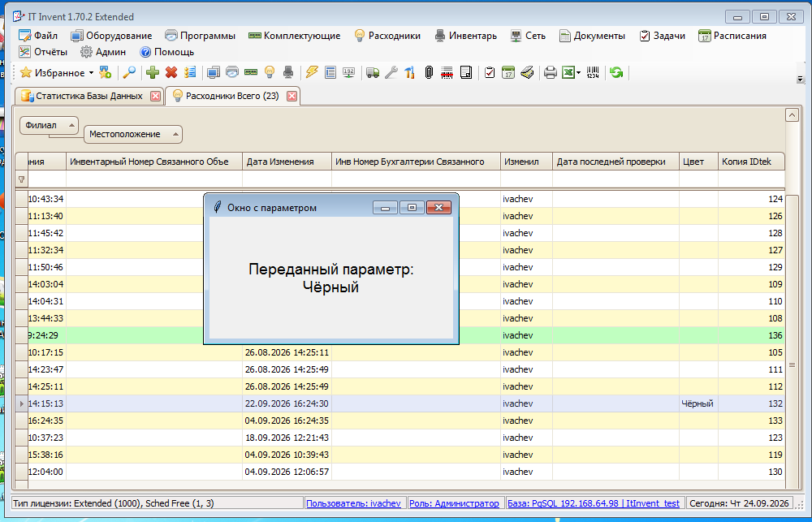
Task: Open the Оборудование menu
Action: (111, 36)
